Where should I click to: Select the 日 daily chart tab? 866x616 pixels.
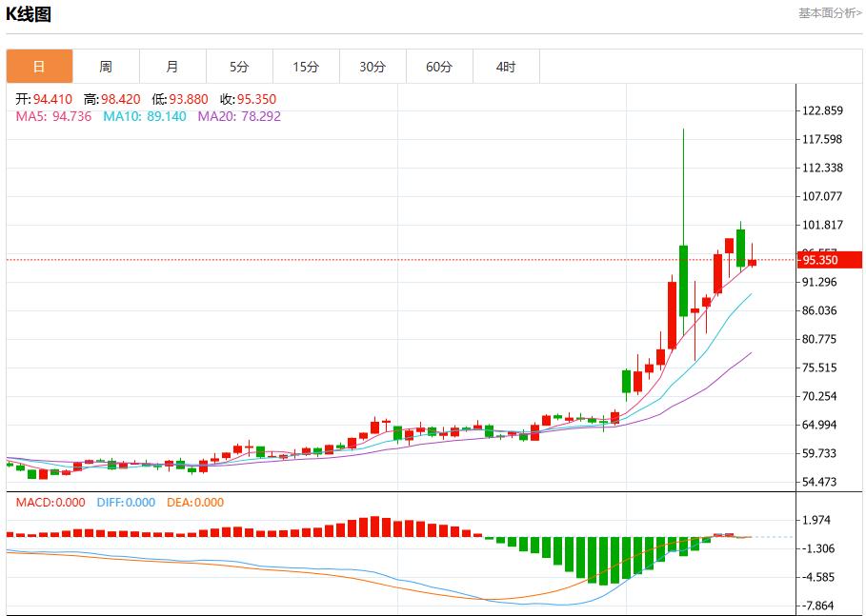(x=39, y=67)
